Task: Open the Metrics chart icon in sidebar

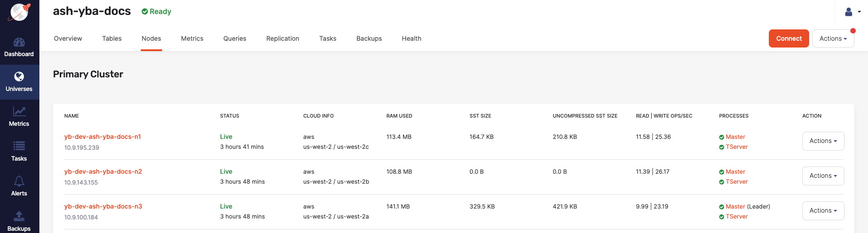Action: coord(19,111)
